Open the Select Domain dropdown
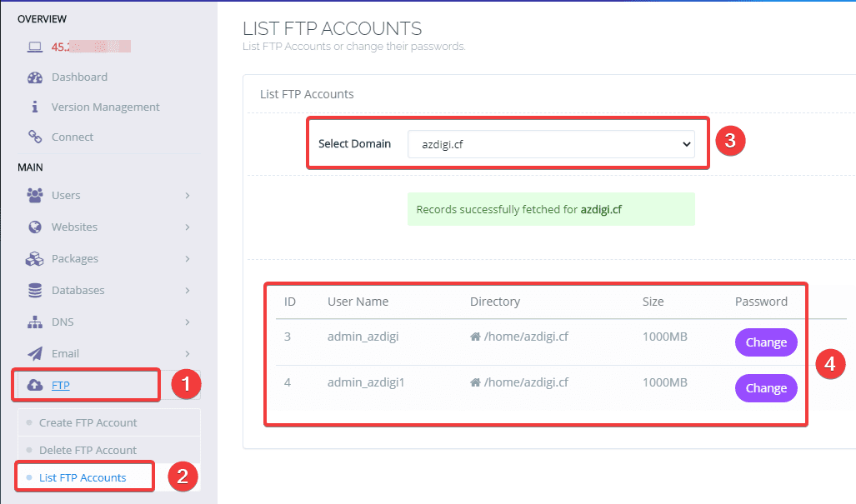This screenshot has width=856, height=504. pos(552,143)
